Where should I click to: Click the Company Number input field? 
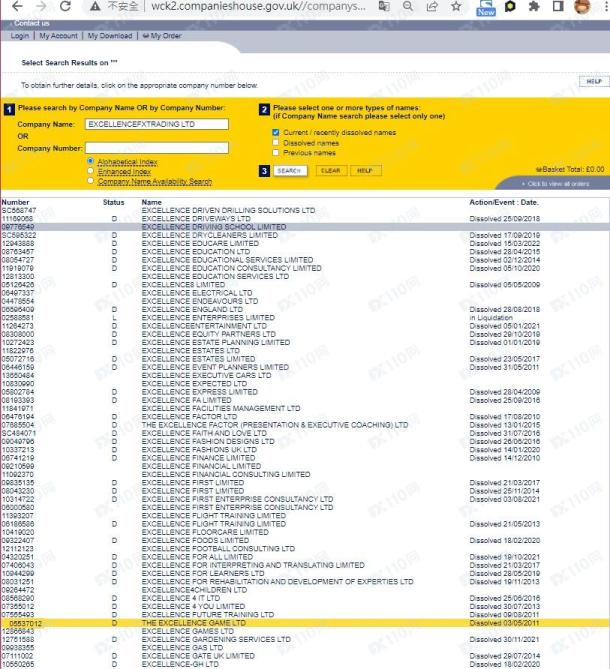pos(157,148)
